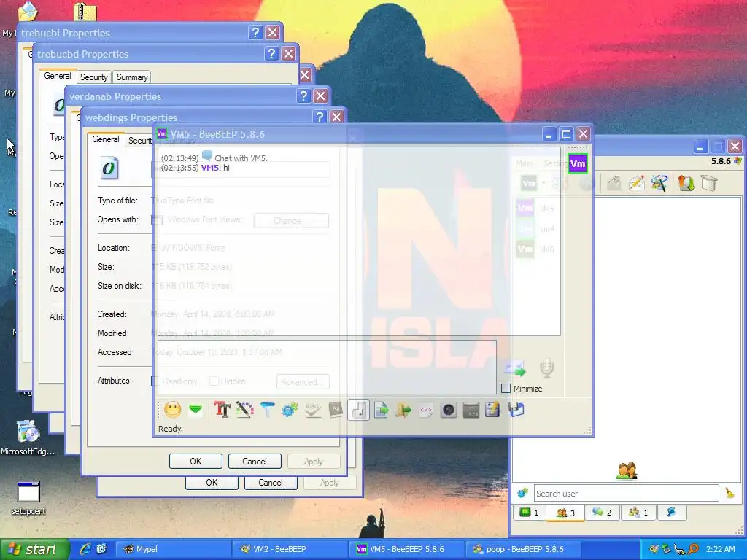Select the setupcert desktop icon
The width and height of the screenshot is (747, 560).
pos(28,498)
